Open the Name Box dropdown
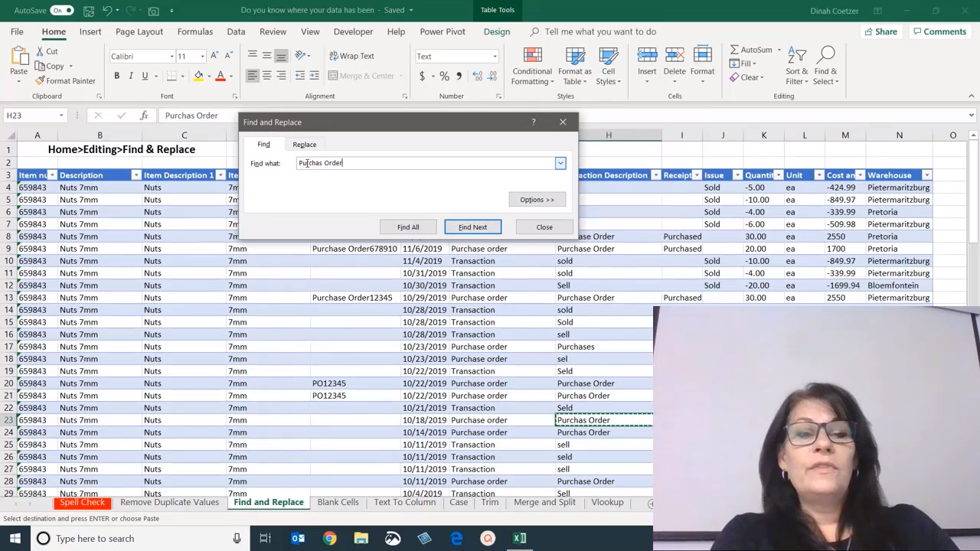The height and width of the screenshot is (551, 980). tap(60, 116)
